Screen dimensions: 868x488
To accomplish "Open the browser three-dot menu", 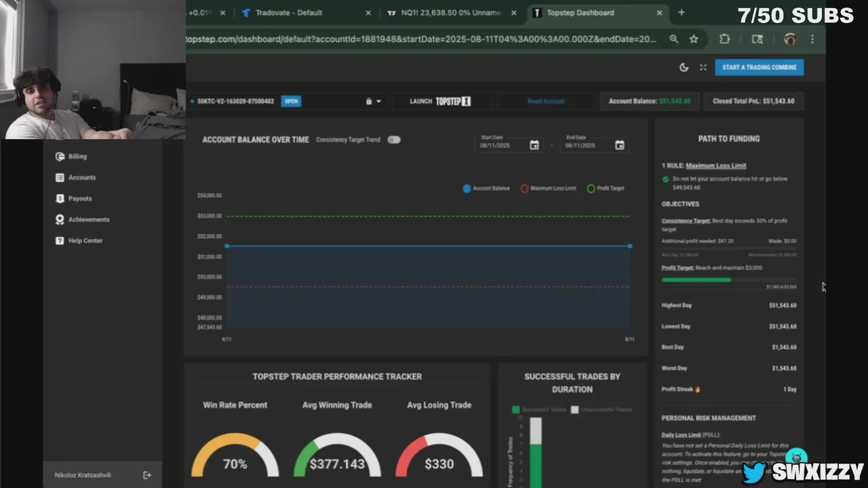I will click(x=812, y=39).
